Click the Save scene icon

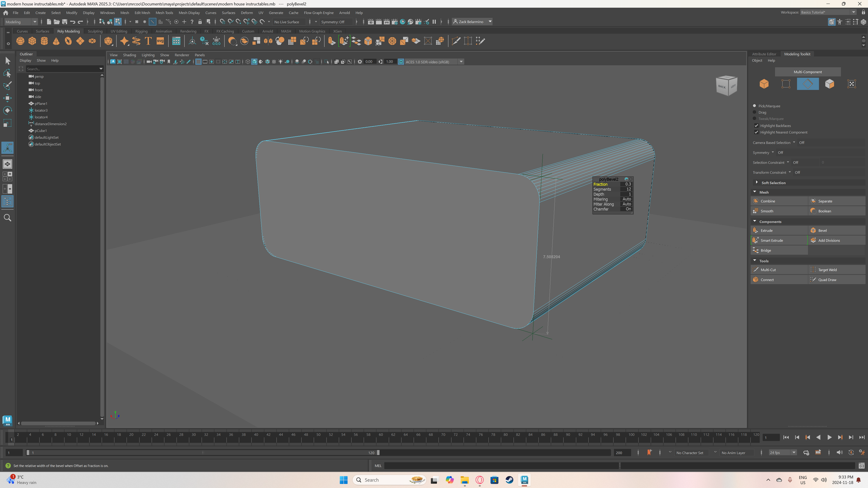point(65,22)
